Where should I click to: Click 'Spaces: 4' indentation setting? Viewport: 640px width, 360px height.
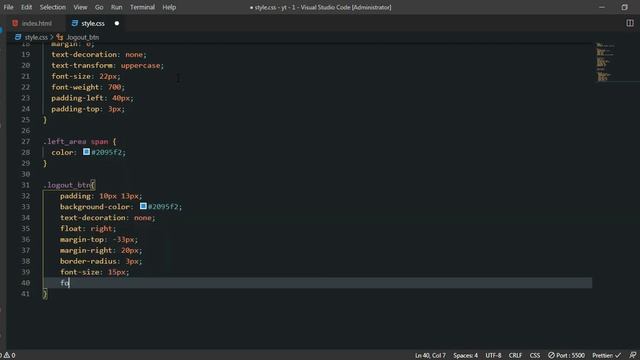pos(465,355)
